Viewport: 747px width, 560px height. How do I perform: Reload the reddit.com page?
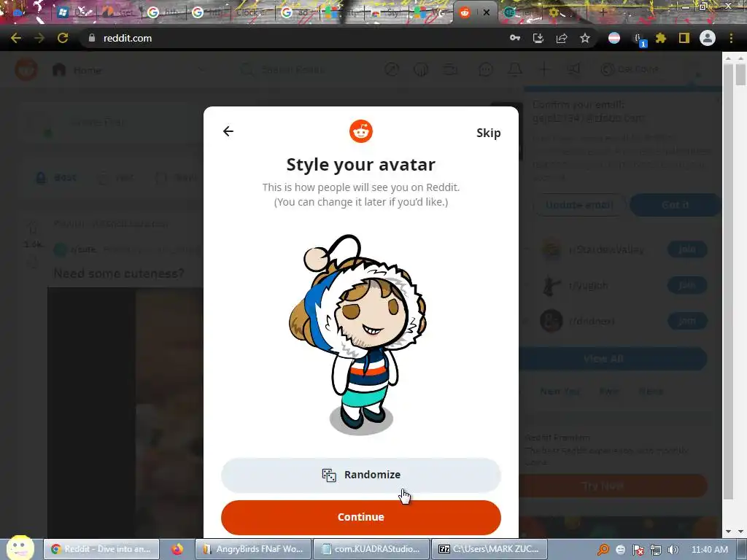(63, 38)
